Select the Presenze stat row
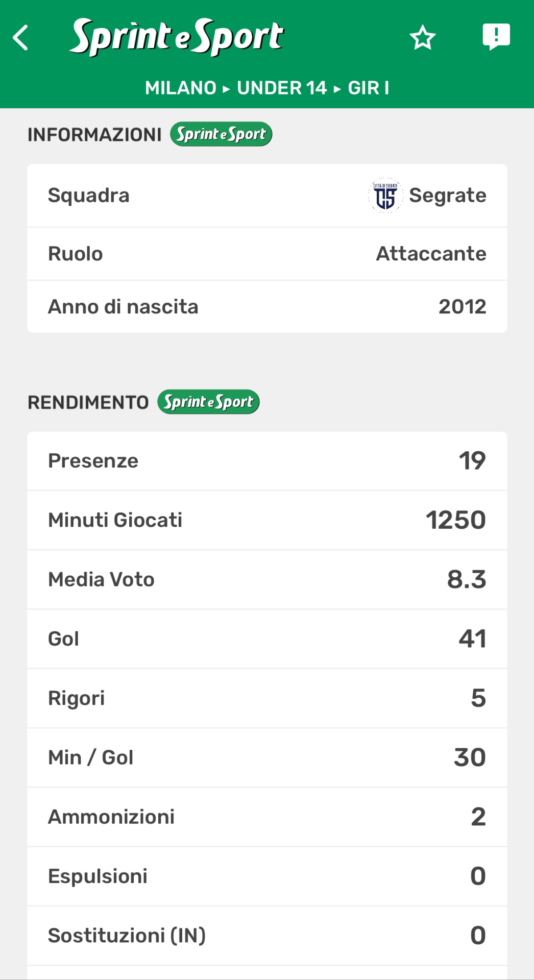 [267, 461]
